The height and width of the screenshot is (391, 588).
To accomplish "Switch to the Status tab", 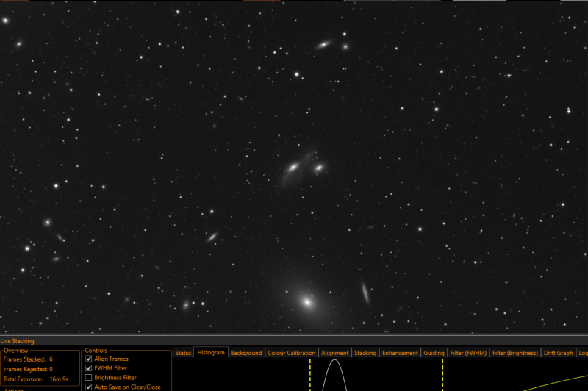I will (183, 353).
